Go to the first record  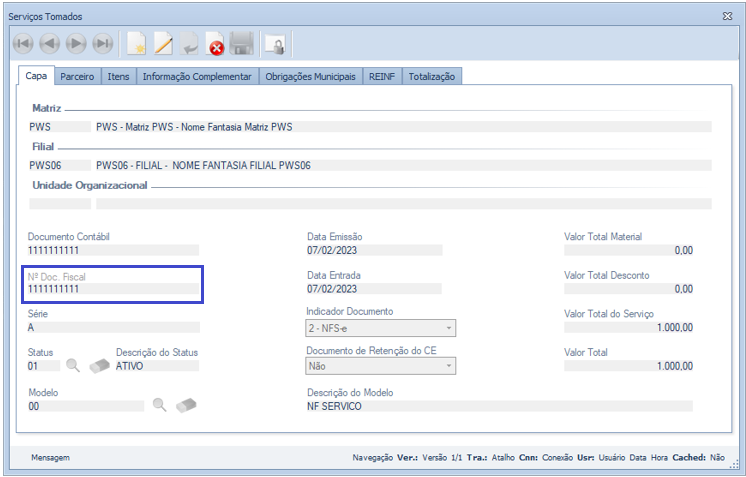pyautogui.click(x=23, y=44)
